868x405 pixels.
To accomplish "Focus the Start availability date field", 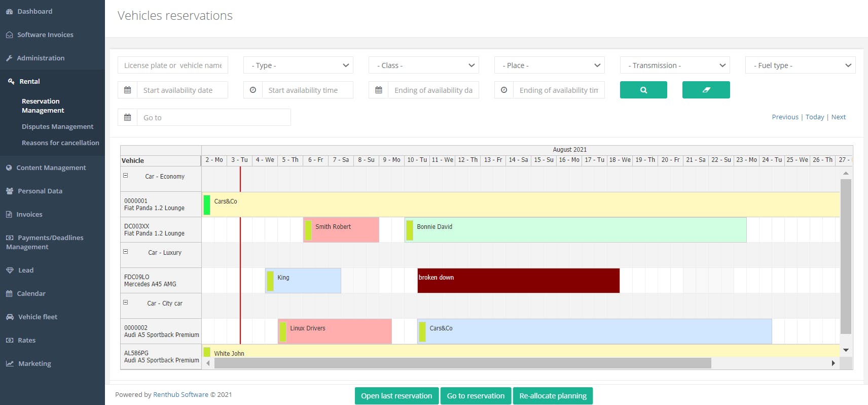I will pos(183,90).
